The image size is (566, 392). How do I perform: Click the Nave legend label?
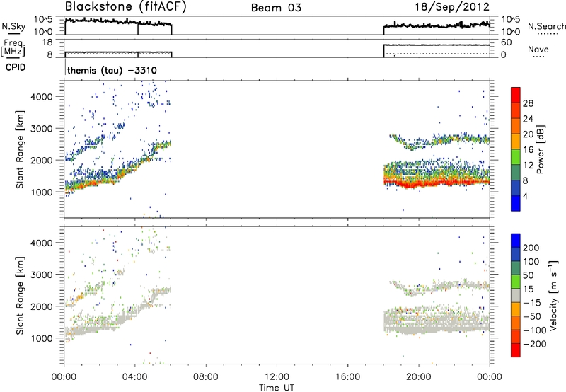(x=538, y=50)
